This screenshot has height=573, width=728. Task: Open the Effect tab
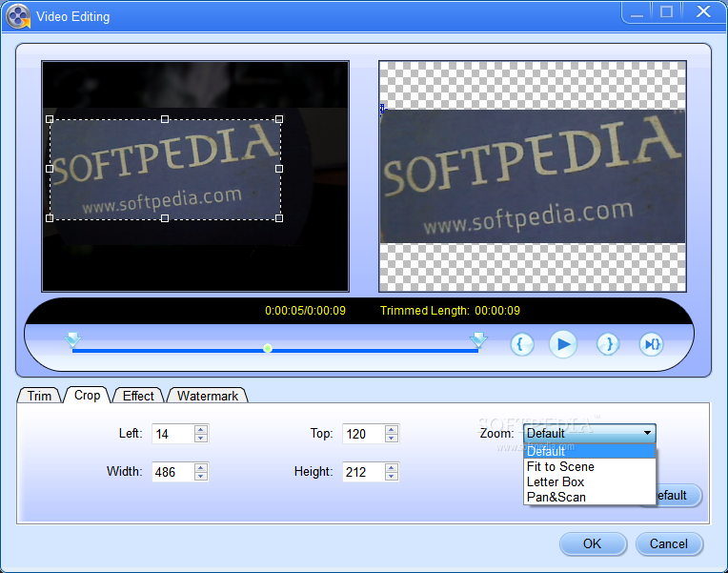[138, 396]
